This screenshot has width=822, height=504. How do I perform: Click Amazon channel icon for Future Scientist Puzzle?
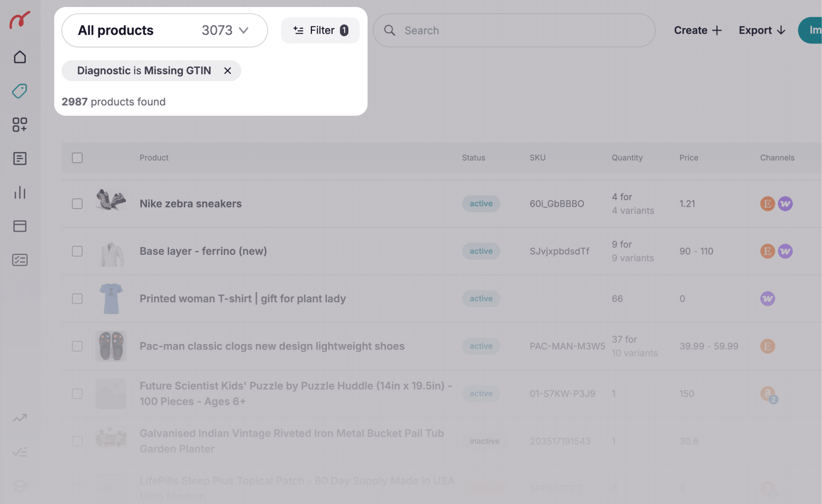click(769, 395)
